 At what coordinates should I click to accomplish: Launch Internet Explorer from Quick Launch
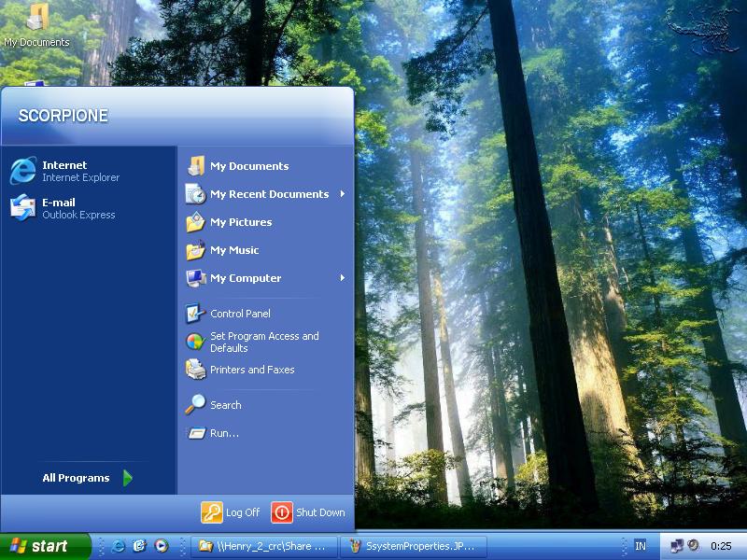click(x=119, y=546)
